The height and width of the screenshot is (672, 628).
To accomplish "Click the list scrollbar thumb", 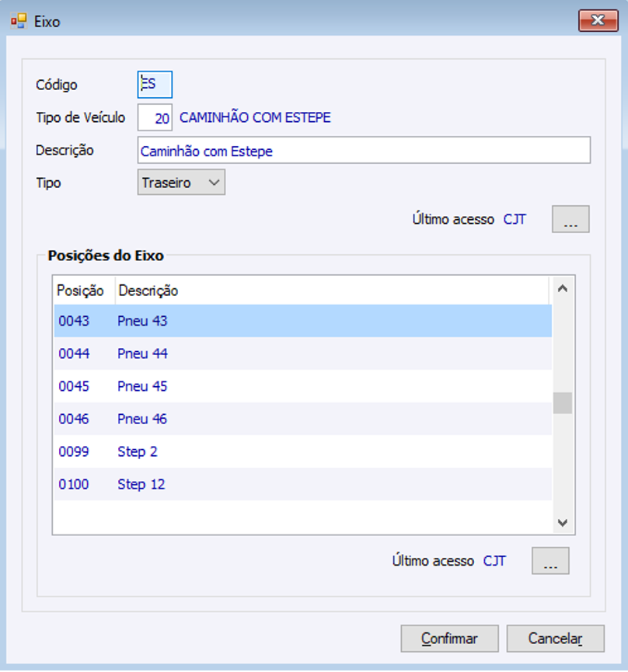I will coord(563,403).
